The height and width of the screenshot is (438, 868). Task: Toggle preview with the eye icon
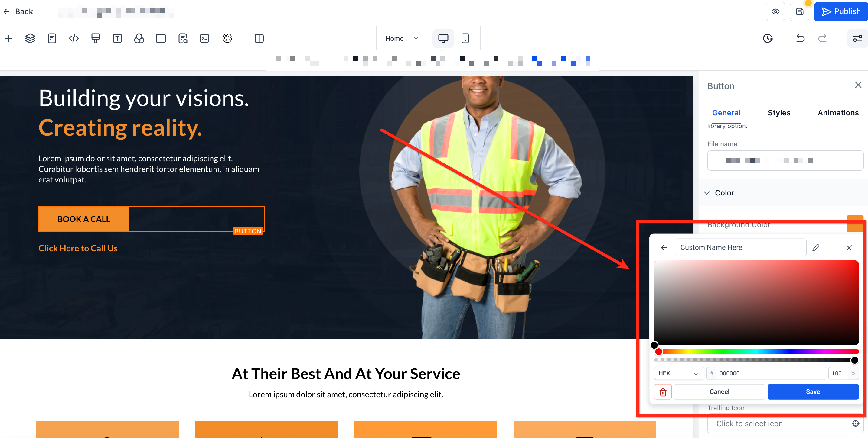click(775, 12)
